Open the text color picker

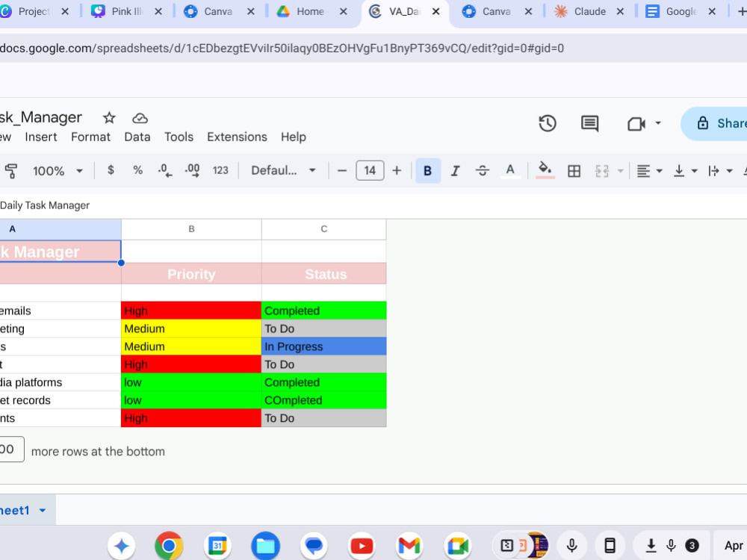tap(509, 170)
